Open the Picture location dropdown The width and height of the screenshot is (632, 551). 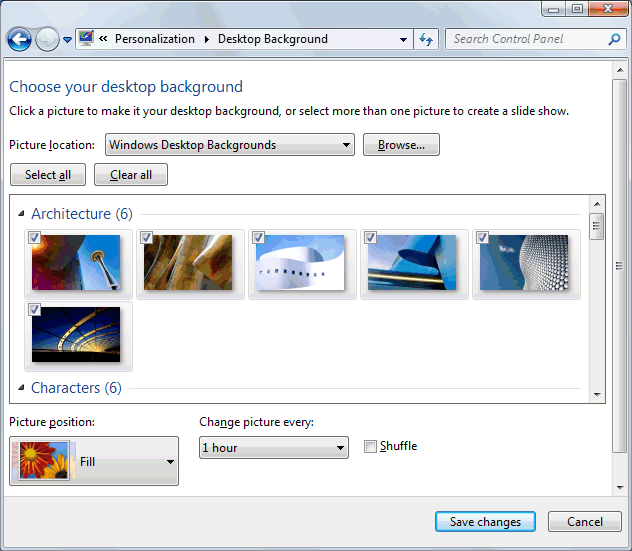pyautogui.click(x=230, y=145)
